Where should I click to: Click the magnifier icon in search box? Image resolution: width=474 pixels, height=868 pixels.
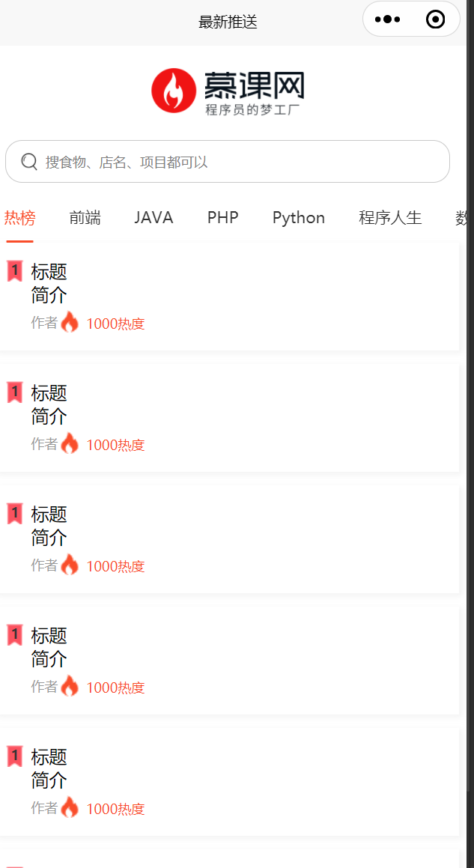coord(28,162)
